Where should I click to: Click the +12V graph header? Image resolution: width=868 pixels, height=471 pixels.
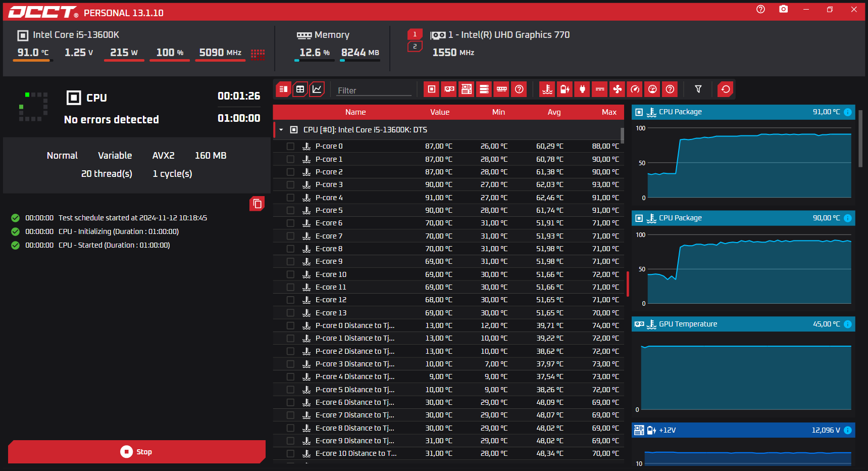[x=743, y=431]
